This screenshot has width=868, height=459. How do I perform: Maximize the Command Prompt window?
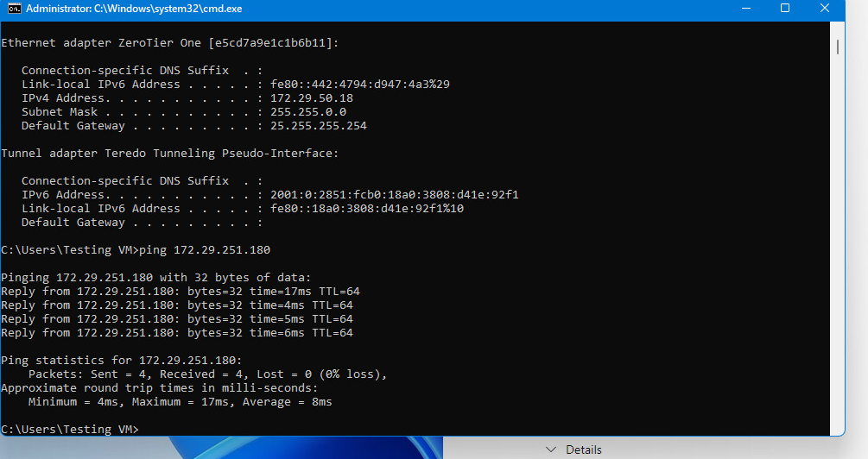point(785,9)
